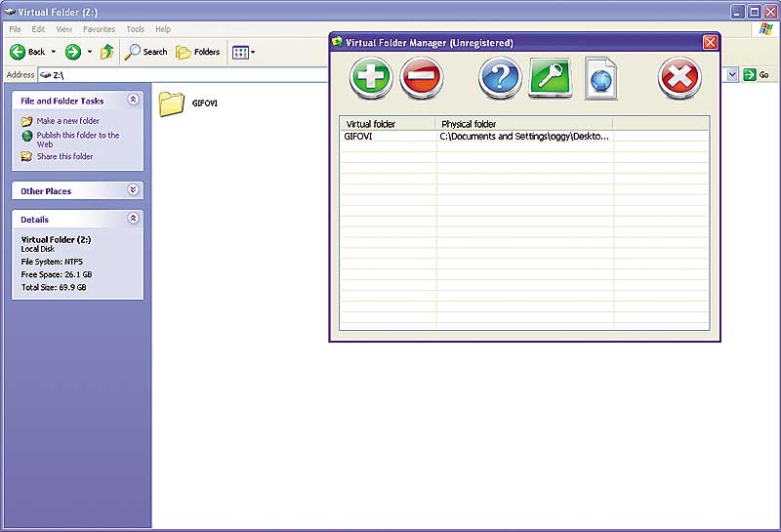The height and width of the screenshot is (532, 781).
Task: Select the GIFOVI folder icon in Explorer
Action: coord(172,103)
